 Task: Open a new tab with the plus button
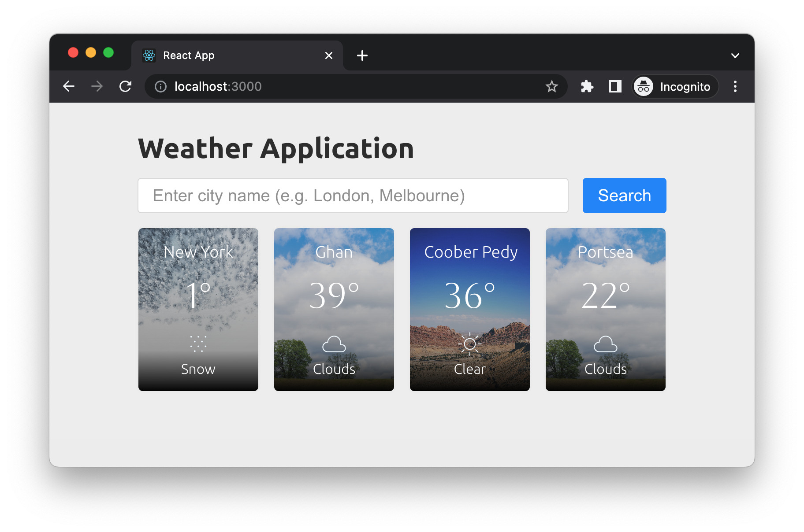pos(362,55)
